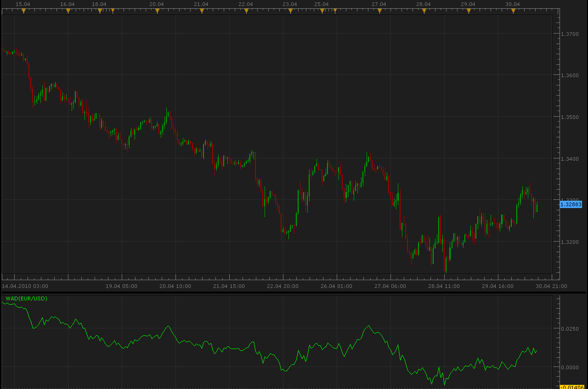
Task: Click the yellow WAD value tag -0.01406
Action: pyautogui.click(x=571, y=387)
